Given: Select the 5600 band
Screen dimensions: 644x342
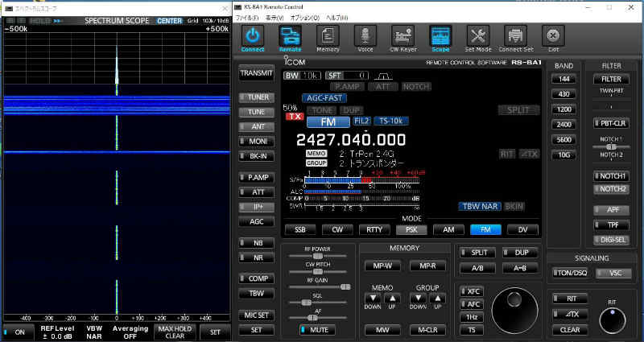Looking at the screenshot, I should pyautogui.click(x=563, y=139).
